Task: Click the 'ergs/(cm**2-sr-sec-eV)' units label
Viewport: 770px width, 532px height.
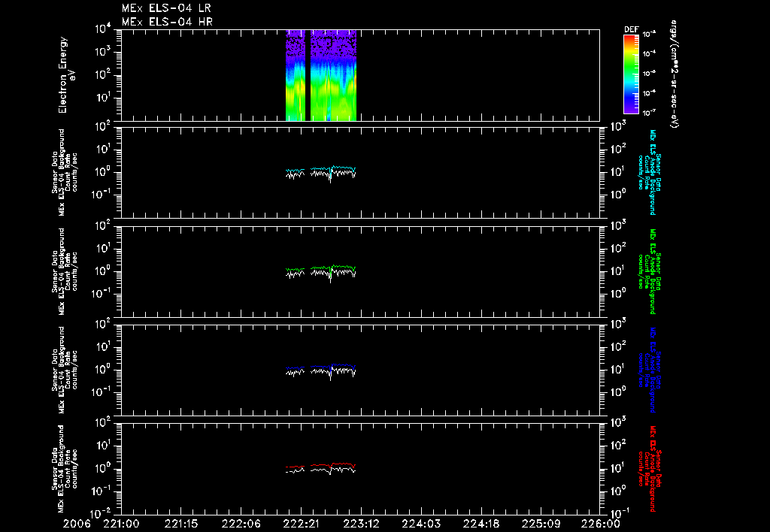Action: [x=675, y=74]
